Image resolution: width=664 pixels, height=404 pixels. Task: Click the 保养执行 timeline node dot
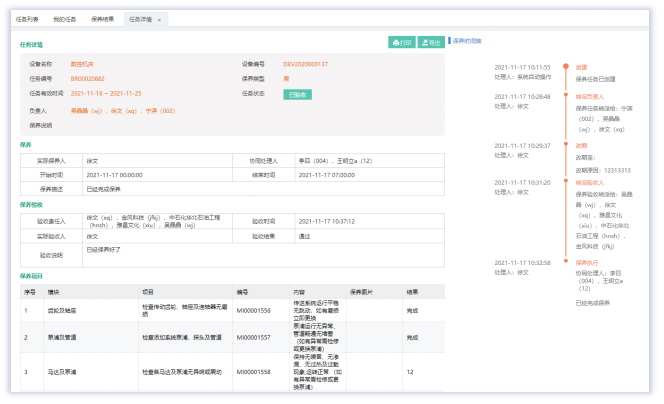567,262
